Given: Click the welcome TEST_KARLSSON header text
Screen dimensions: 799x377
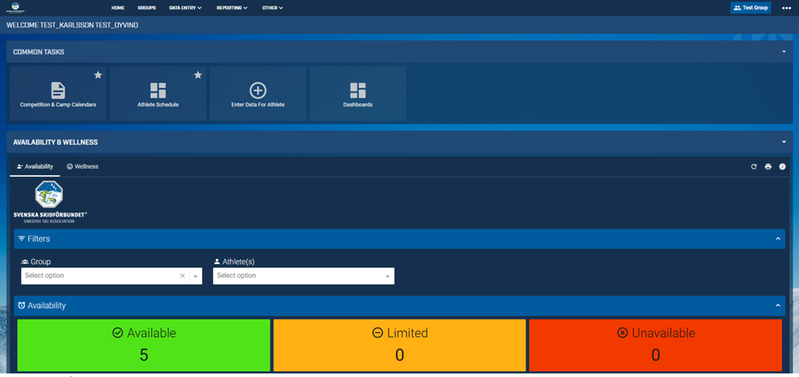Looking at the screenshot, I should point(72,25).
